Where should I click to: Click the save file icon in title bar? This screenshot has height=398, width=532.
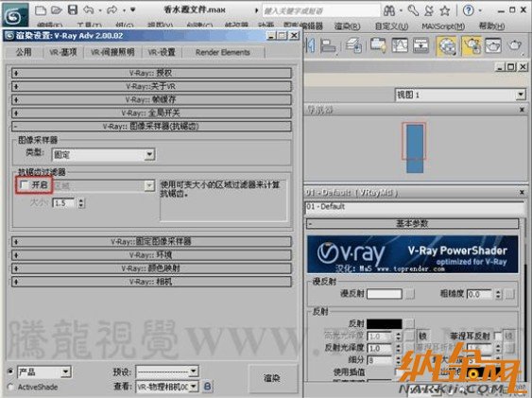[x=73, y=9]
